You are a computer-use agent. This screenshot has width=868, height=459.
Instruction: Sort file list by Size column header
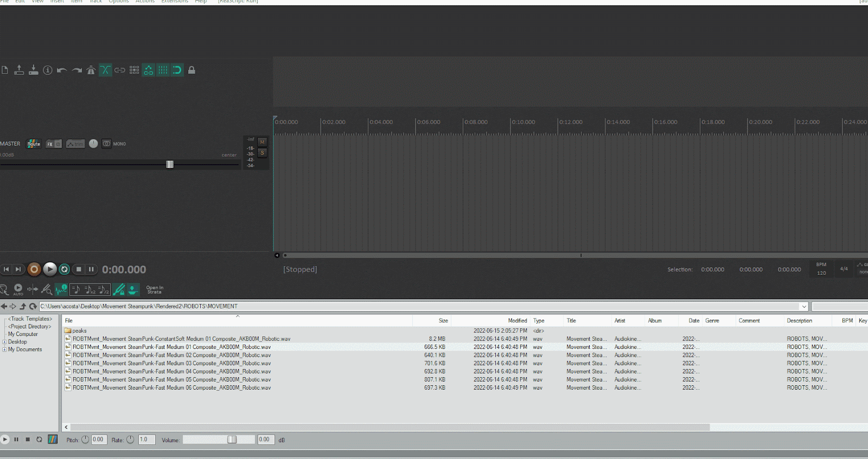click(x=443, y=321)
